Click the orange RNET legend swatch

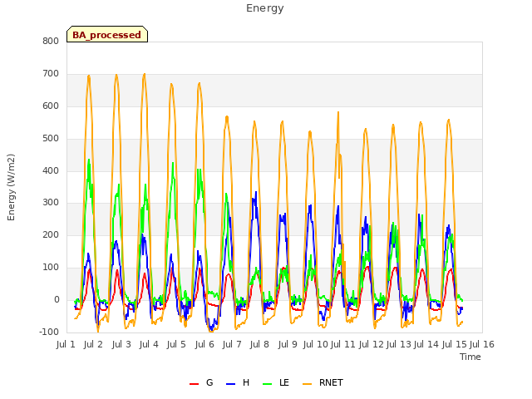pos(307,384)
